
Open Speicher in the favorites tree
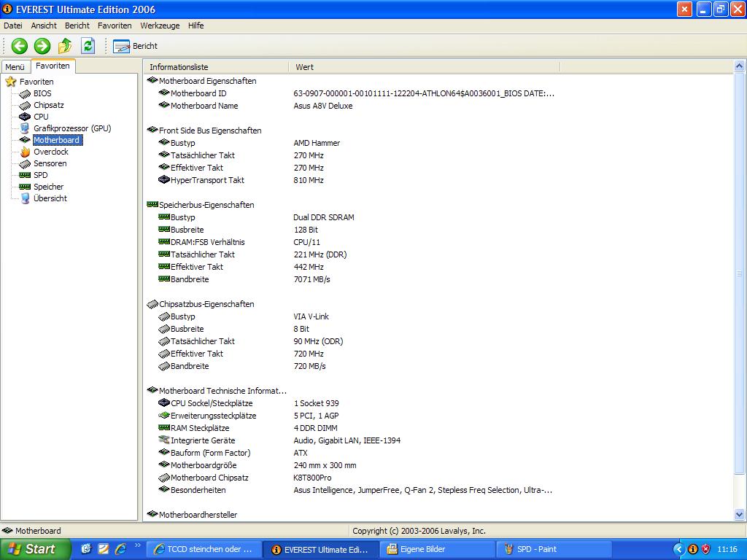[x=49, y=187]
